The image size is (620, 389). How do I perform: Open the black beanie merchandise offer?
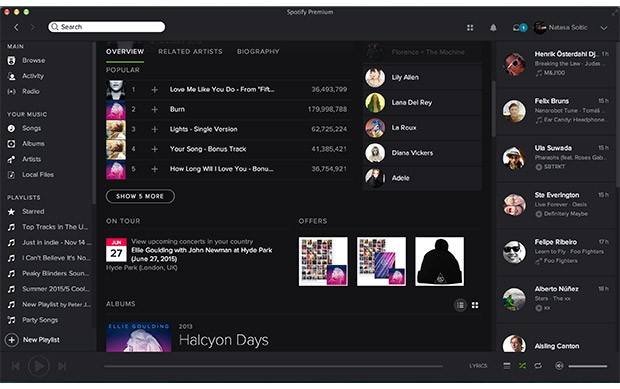pyautogui.click(x=440, y=261)
